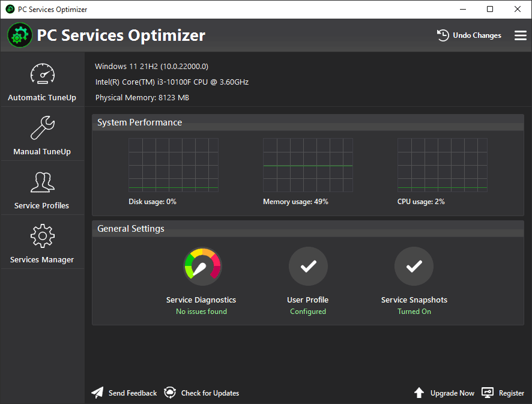Select the Manual TuneUp wrench icon
The image size is (532, 404).
pos(43,127)
